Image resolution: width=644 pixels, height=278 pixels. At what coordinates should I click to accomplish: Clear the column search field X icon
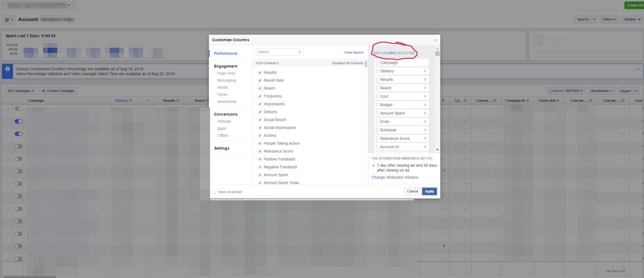300,52
